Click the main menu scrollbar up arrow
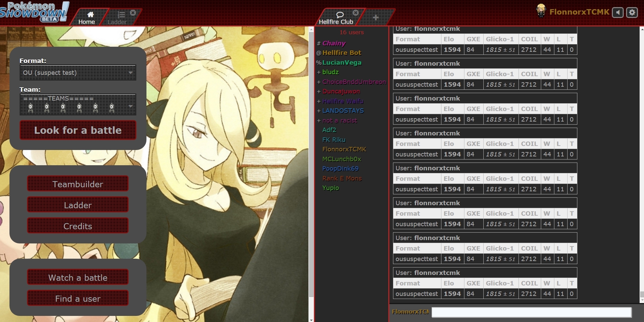Screen dimensions: 644x322 click(x=311, y=29)
